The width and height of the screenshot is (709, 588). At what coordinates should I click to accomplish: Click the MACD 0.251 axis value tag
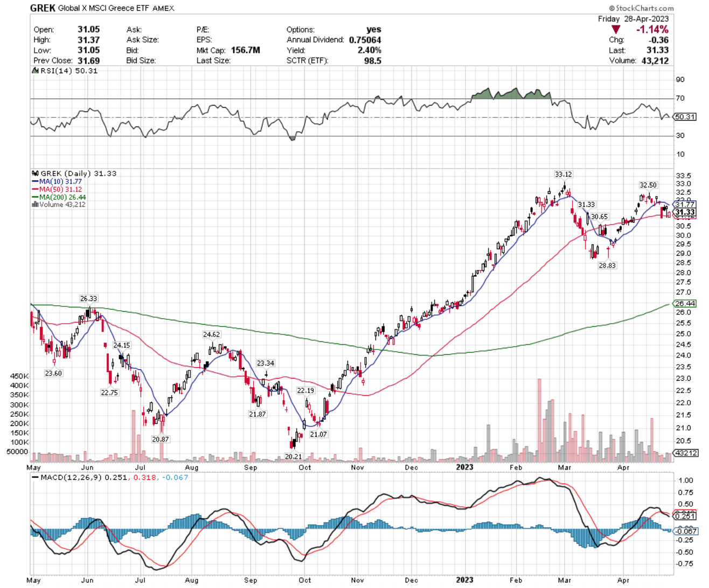pos(685,516)
